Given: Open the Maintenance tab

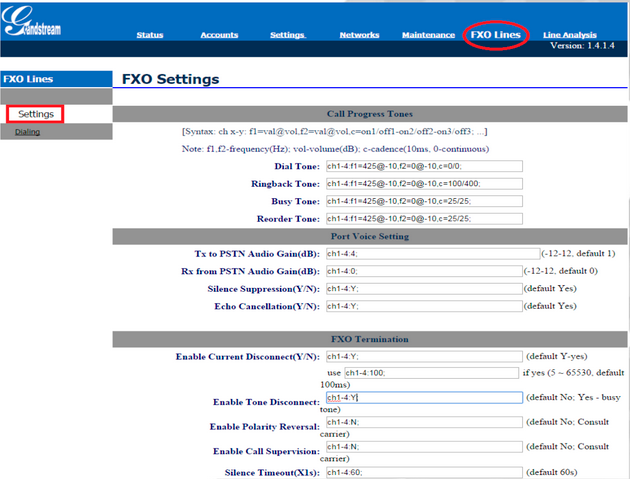Looking at the screenshot, I should click(428, 35).
